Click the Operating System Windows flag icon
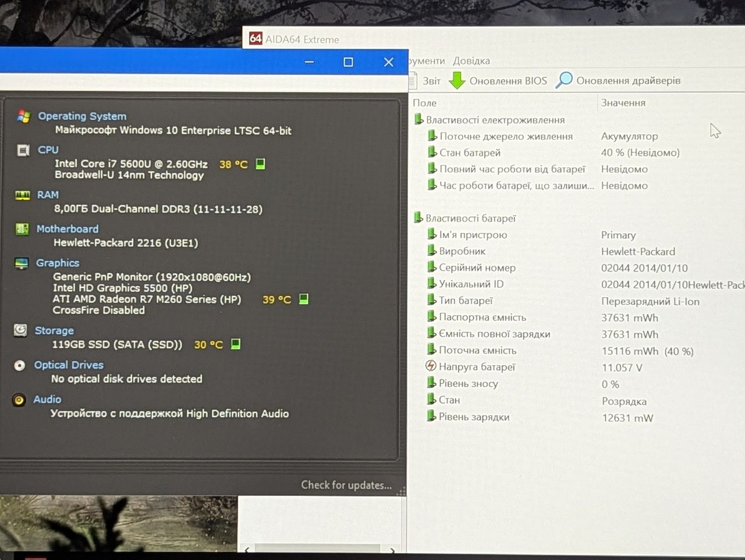Screen dimensions: 745x560 click(x=23, y=116)
